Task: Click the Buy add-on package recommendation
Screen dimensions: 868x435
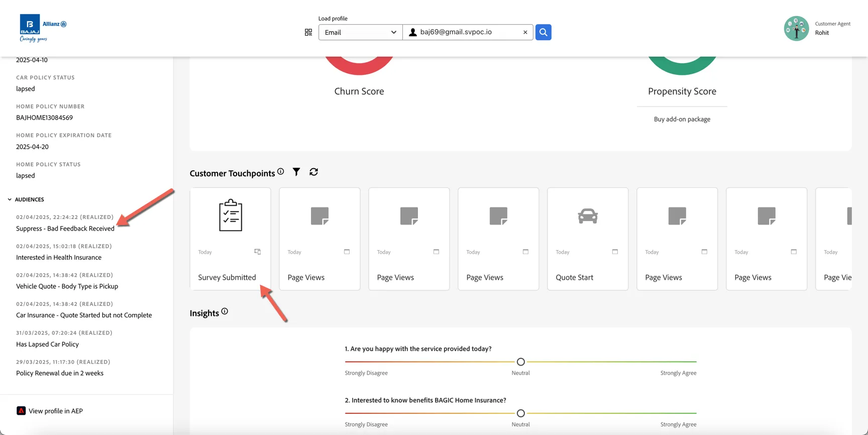Action: (682, 119)
